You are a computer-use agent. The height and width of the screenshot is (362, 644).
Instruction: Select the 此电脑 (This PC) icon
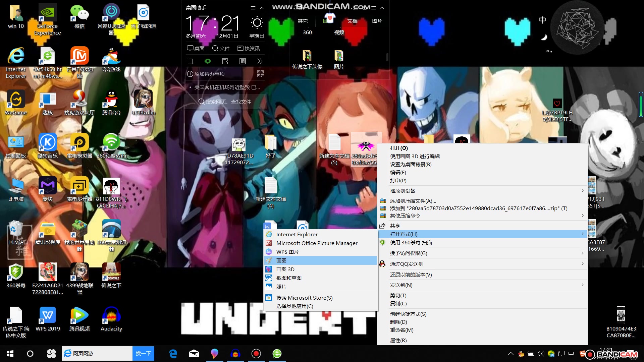tap(16, 189)
